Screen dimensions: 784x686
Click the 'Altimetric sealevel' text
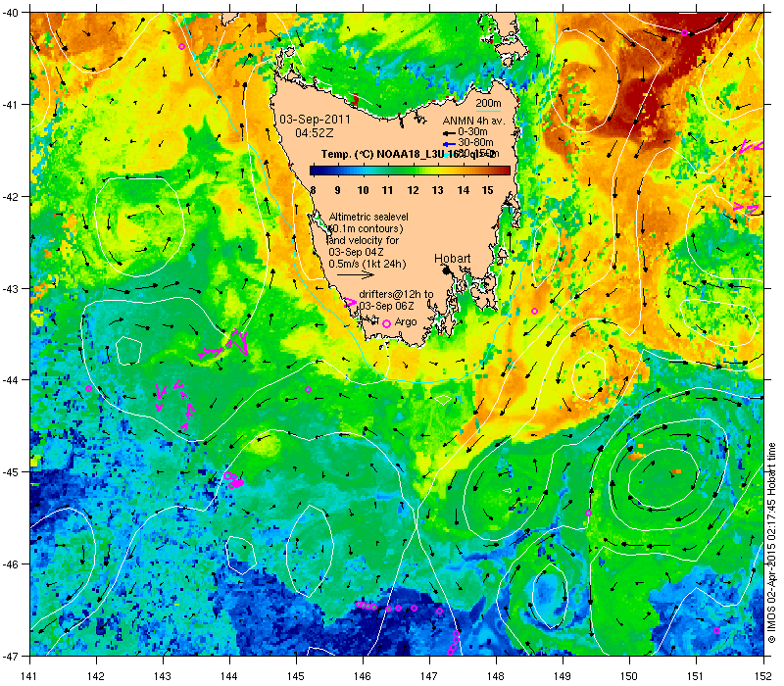pyautogui.click(x=368, y=217)
